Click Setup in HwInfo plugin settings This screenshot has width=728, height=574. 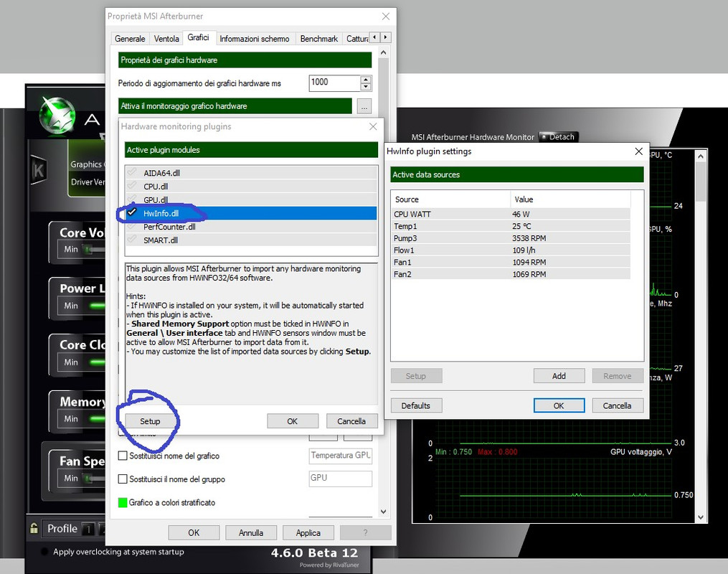[416, 376]
